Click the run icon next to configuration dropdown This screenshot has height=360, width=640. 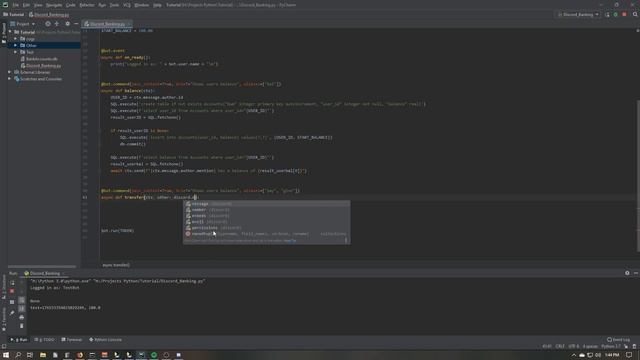(x=607, y=14)
